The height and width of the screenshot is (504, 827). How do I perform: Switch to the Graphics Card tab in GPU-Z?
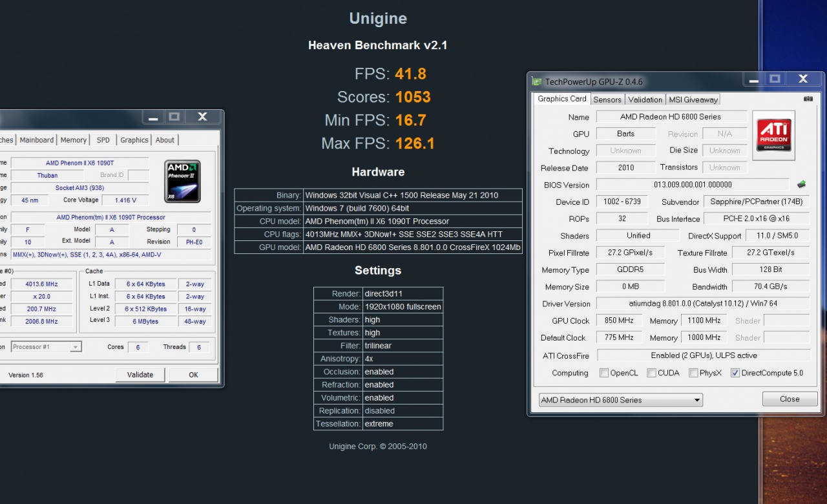pyautogui.click(x=562, y=99)
